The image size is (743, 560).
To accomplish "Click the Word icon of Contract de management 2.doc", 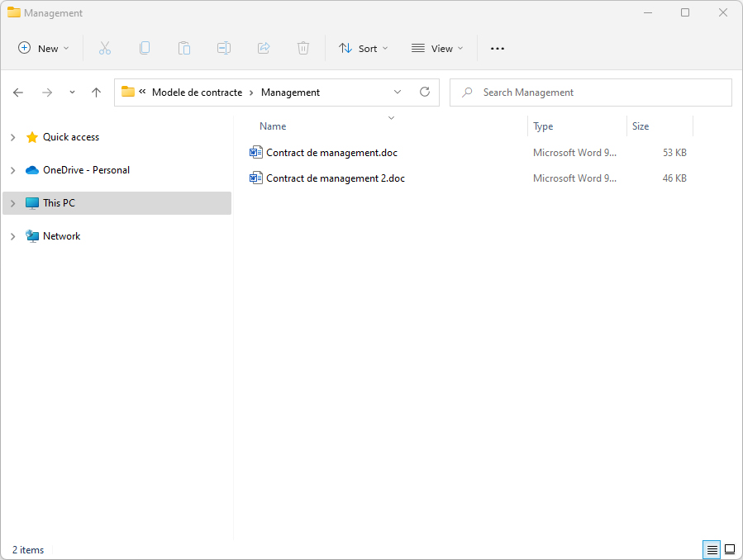I will (x=256, y=178).
